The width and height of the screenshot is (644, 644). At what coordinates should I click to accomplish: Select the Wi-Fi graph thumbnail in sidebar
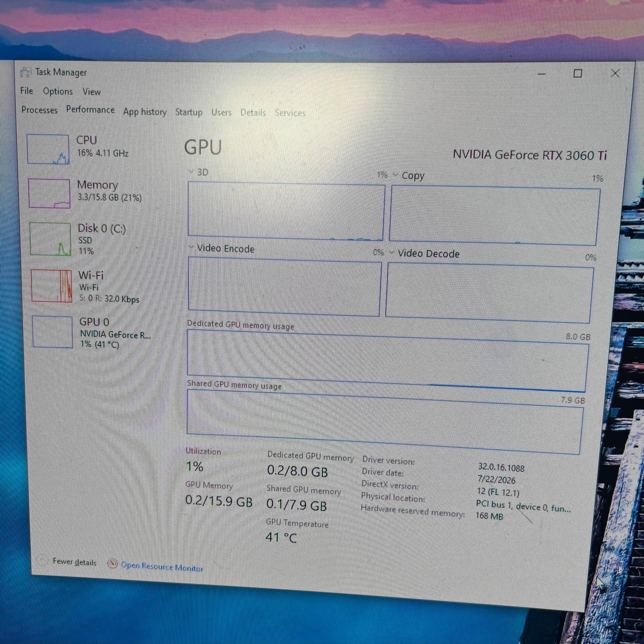click(51, 286)
